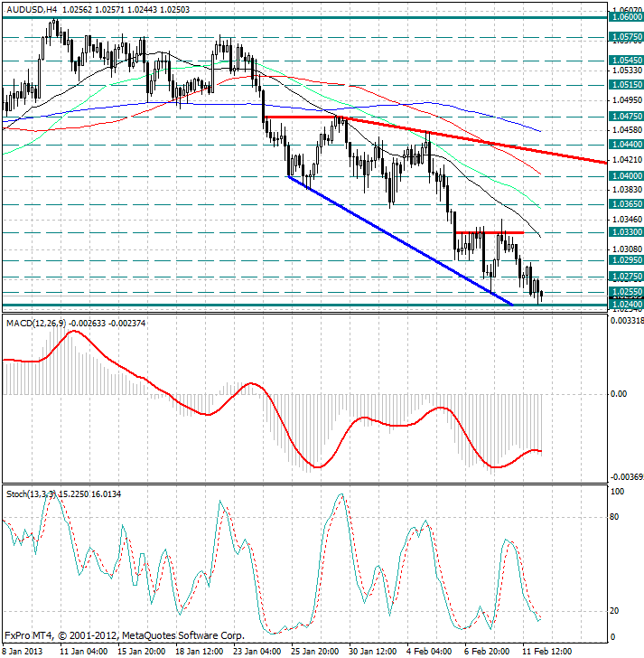Click the 15 Jan 20:00 time label

(141, 651)
